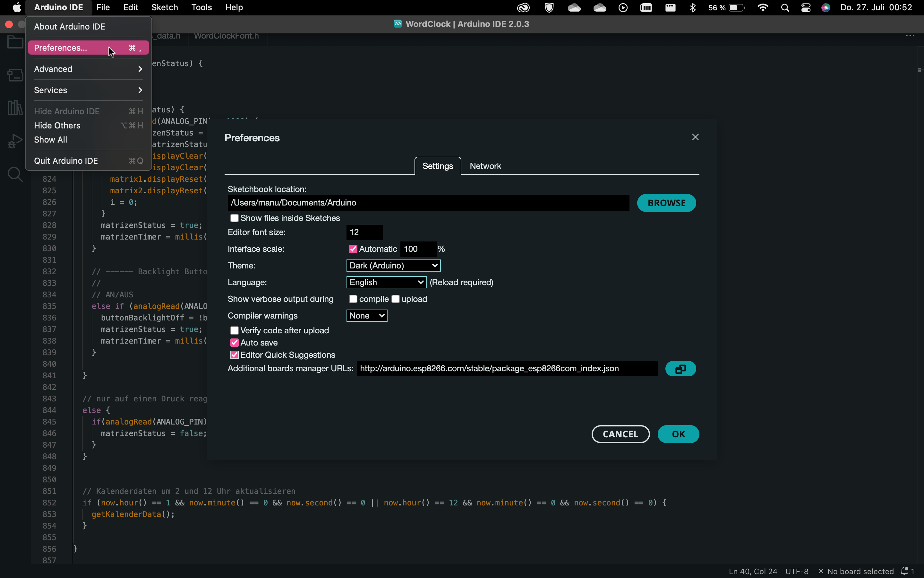Enable verbose output during upload

click(x=395, y=299)
